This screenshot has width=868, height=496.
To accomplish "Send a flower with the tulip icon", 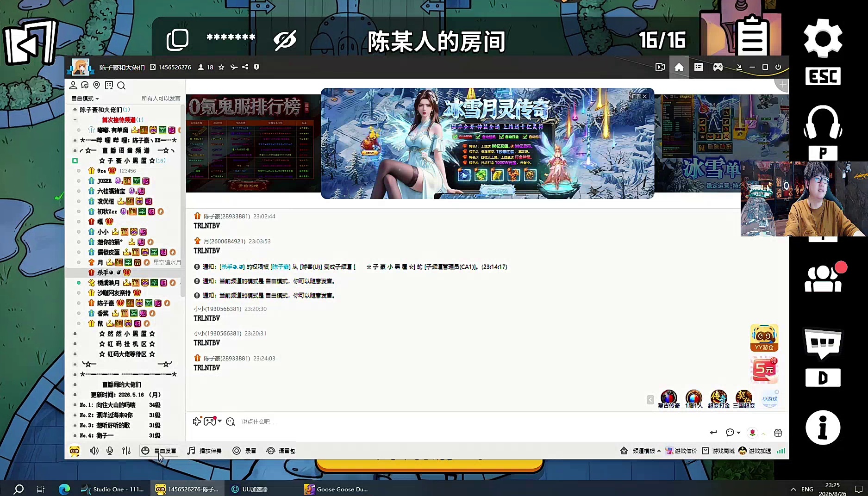I will coord(752,433).
